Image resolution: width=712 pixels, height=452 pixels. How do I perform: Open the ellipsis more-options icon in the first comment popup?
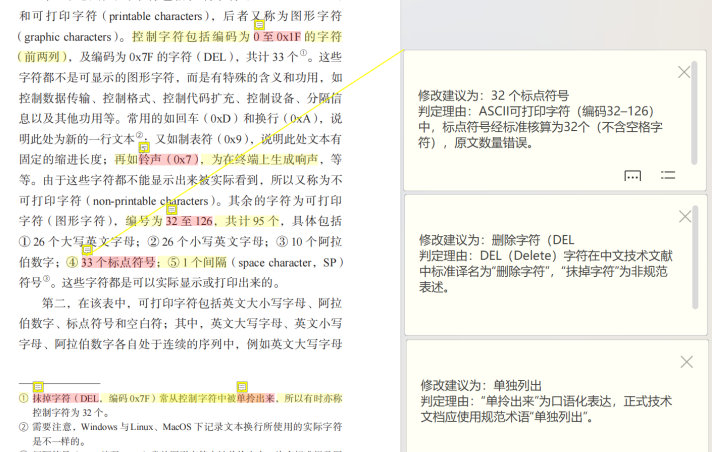coord(633,176)
